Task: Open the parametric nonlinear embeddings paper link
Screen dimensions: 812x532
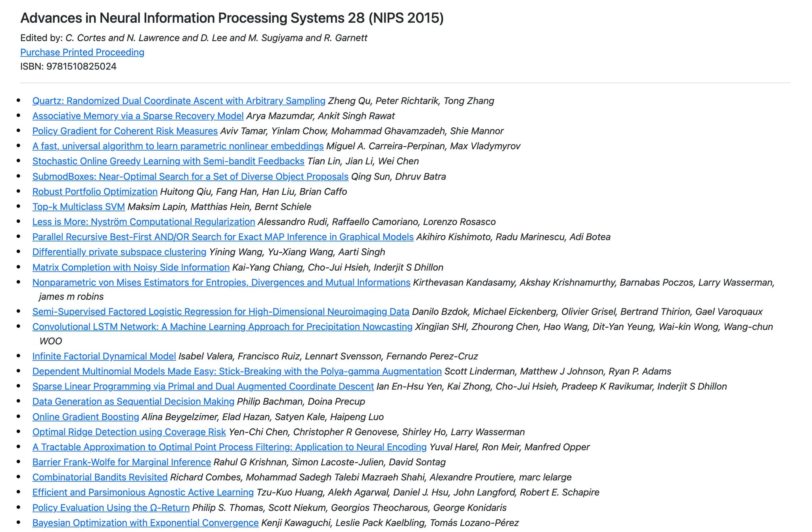Action: 178,146
